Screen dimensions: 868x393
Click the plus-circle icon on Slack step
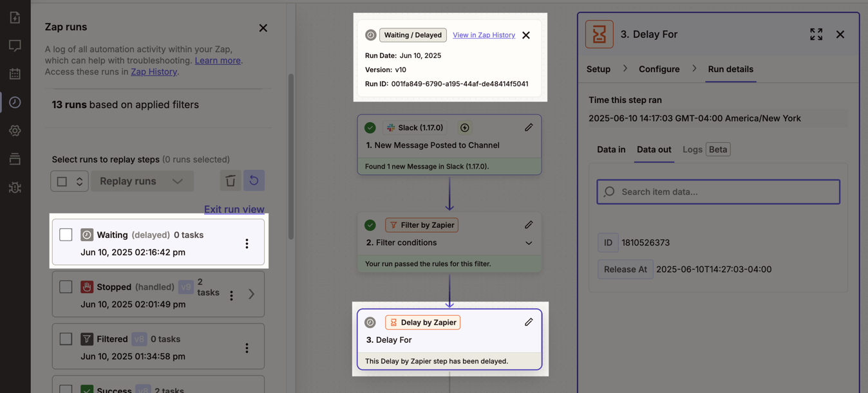point(464,127)
